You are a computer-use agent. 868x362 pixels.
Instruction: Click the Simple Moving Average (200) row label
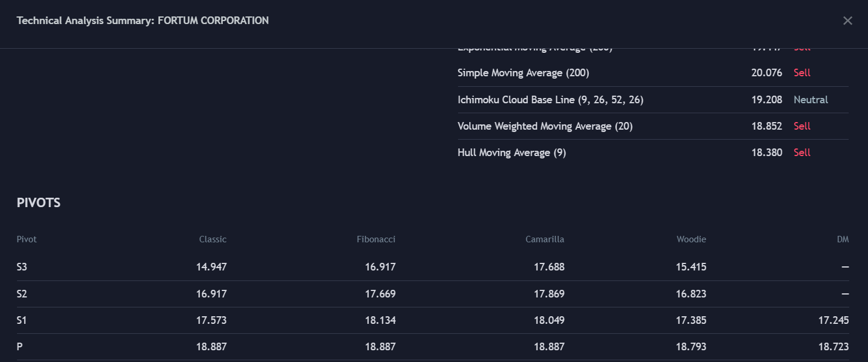point(523,73)
